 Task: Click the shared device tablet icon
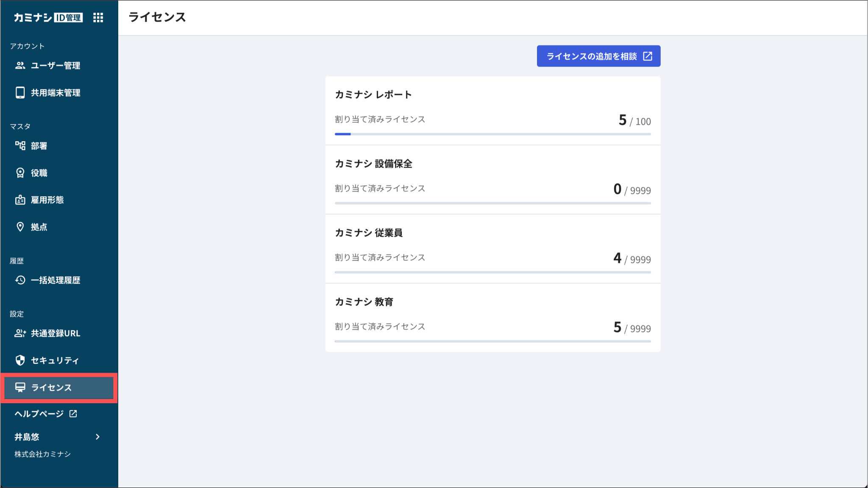[20, 92]
